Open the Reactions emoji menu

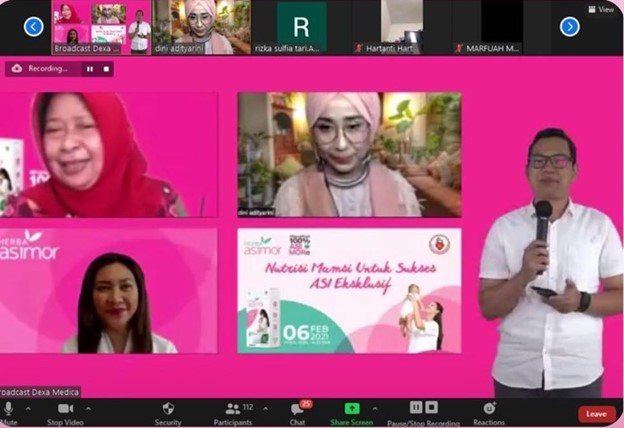pos(489,414)
